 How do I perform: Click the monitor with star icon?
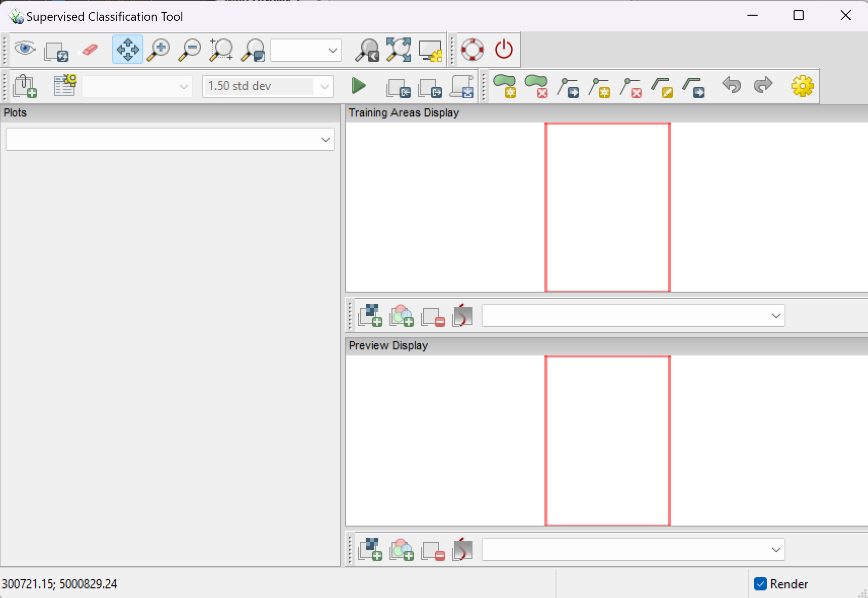point(430,50)
